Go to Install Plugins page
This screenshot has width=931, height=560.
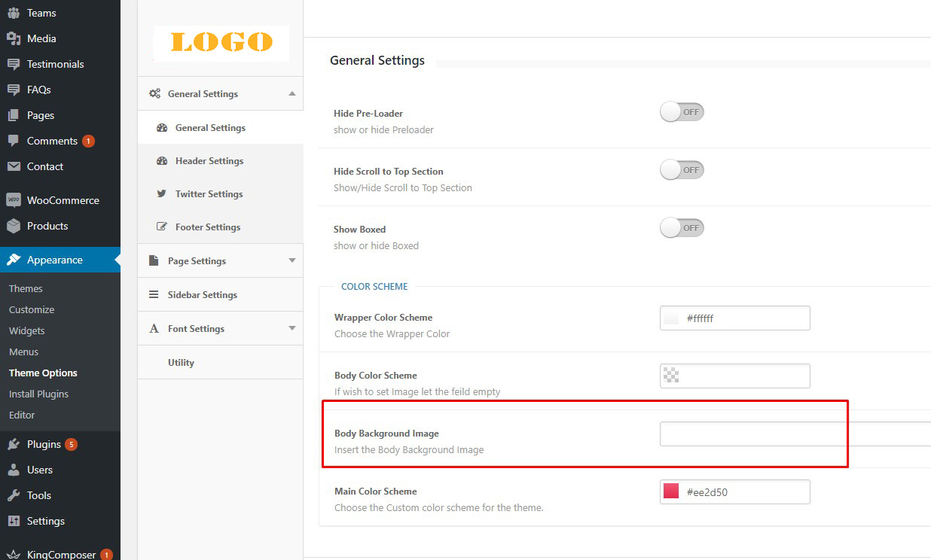[38, 394]
